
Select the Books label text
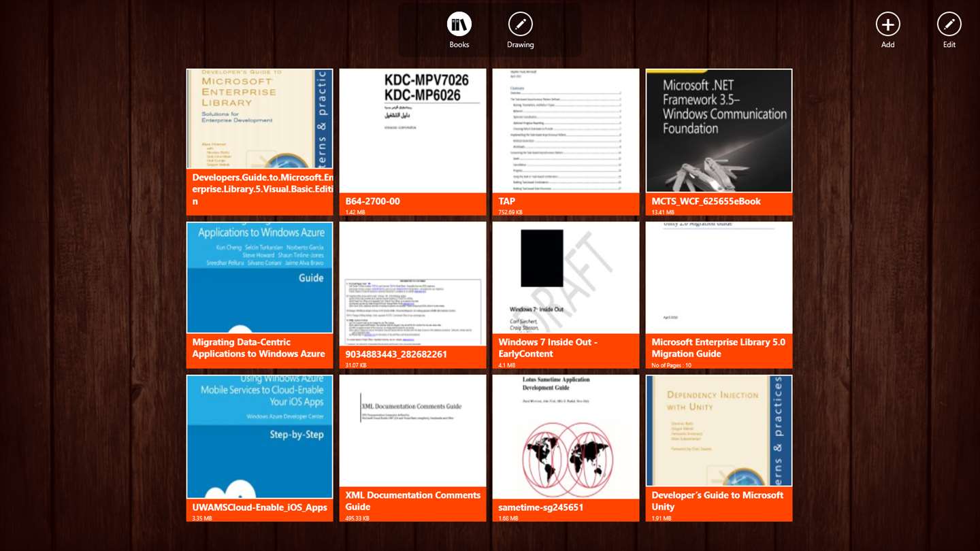(x=459, y=45)
